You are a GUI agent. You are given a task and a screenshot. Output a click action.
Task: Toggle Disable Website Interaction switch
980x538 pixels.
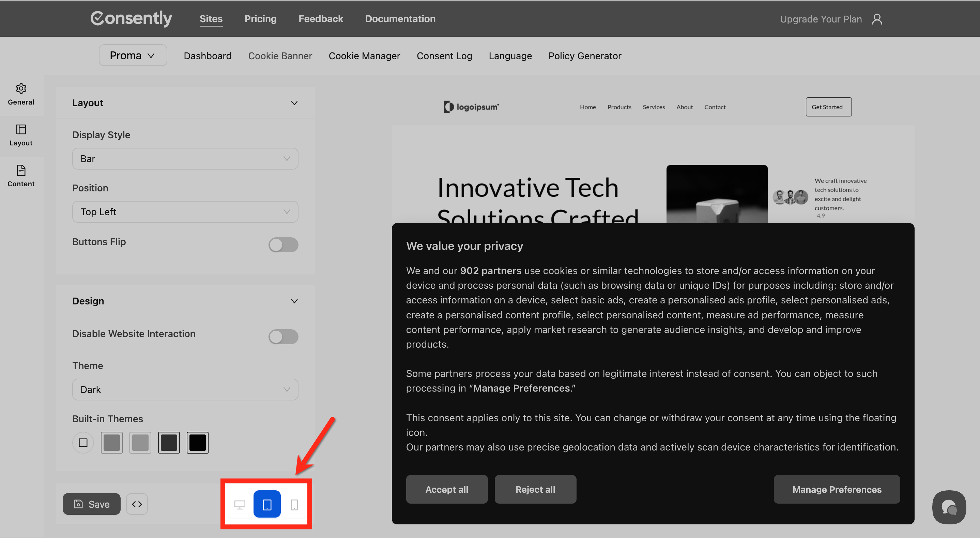click(283, 336)
